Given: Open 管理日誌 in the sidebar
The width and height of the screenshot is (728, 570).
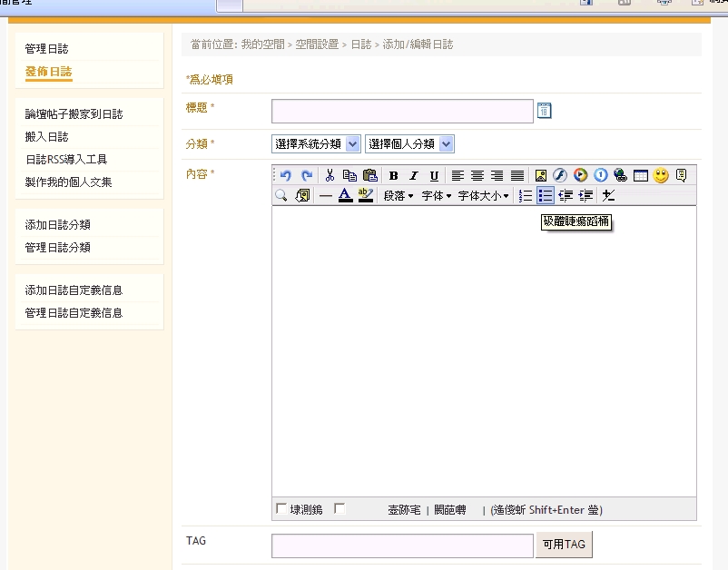Looking at the screenshot, I should point(46,49).
